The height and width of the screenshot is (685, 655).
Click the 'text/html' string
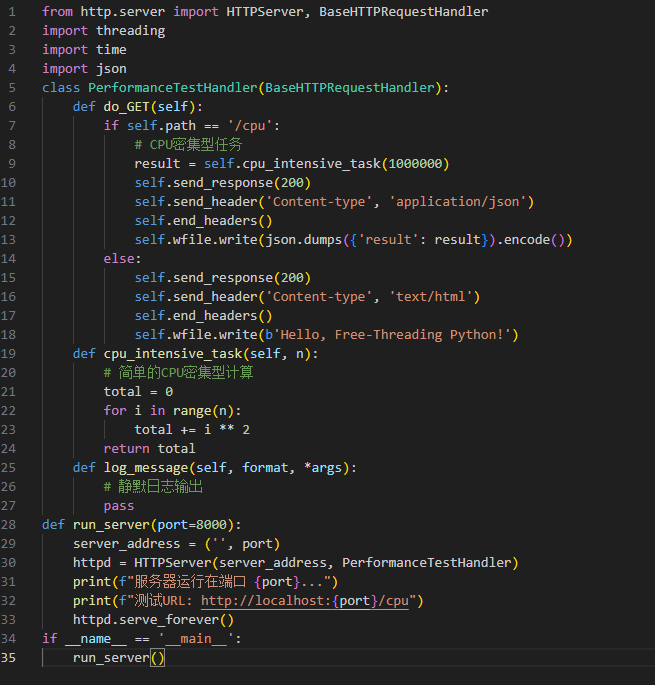434,296
